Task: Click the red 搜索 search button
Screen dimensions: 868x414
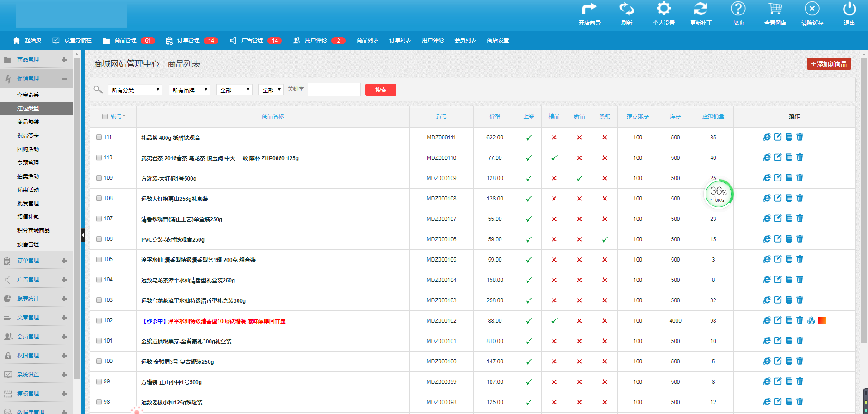Action: [x=381, y=90]
